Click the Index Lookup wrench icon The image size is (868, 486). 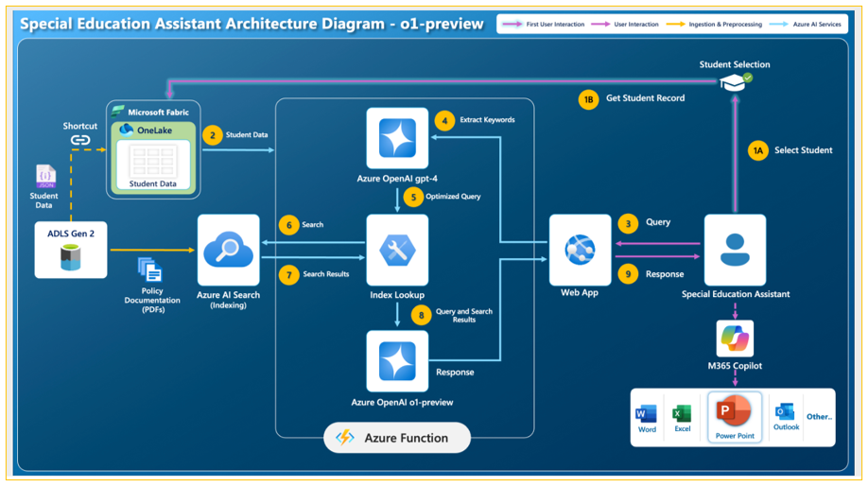[x=397, y=251]
